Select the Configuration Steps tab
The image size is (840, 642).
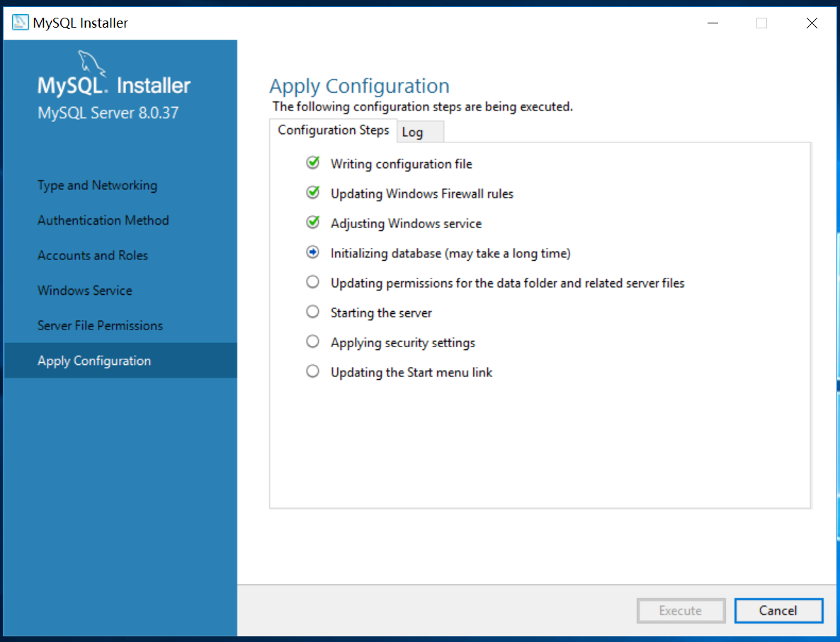click(x=333, y=130)
